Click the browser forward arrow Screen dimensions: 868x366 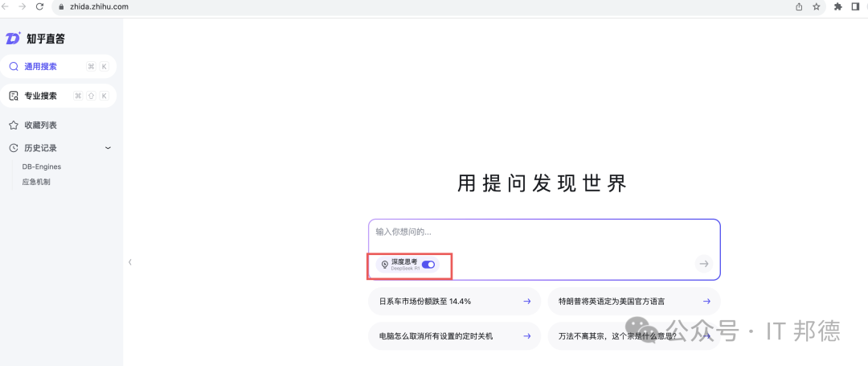point(23,6)
